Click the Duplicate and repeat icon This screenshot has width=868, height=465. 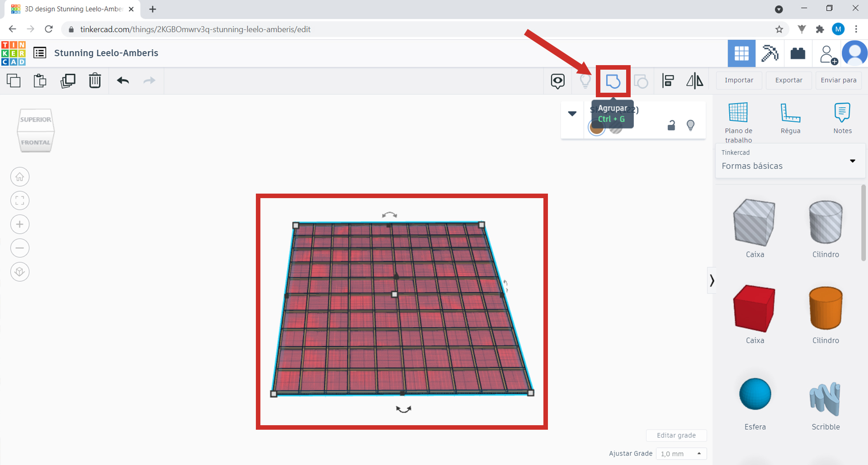pyautogui.click(x=68, y=81)
